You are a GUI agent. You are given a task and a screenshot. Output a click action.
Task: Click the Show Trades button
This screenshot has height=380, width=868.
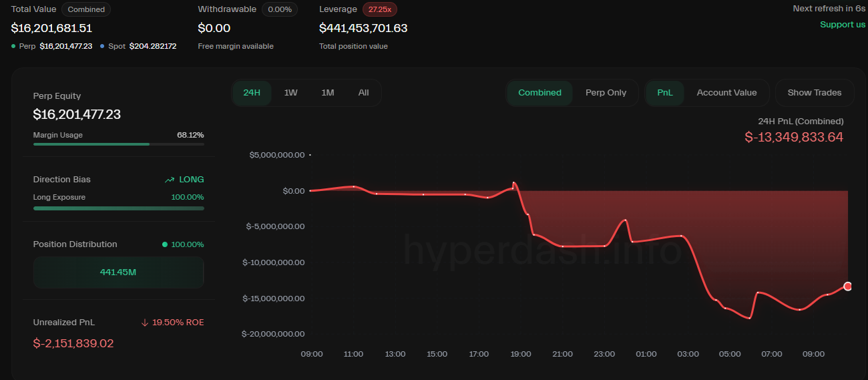pos(814,93)
